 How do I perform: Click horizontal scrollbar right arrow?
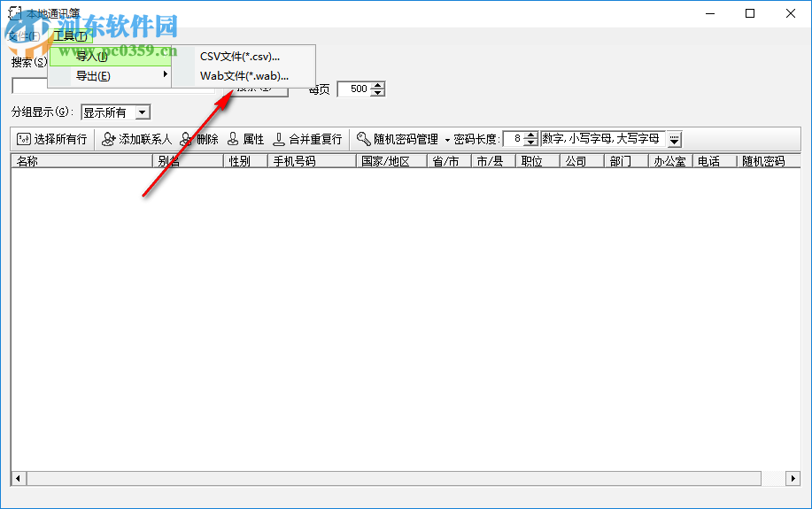(793, 478)
